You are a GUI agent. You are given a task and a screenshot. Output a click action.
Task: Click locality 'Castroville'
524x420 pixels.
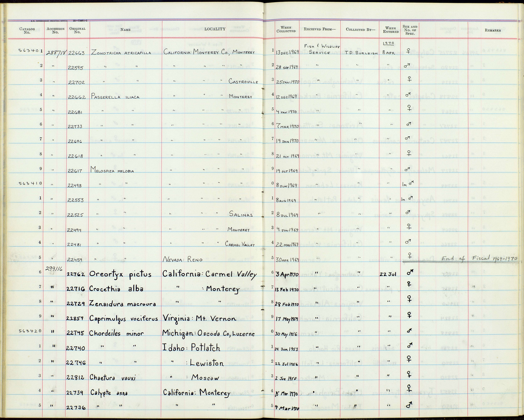243,82
